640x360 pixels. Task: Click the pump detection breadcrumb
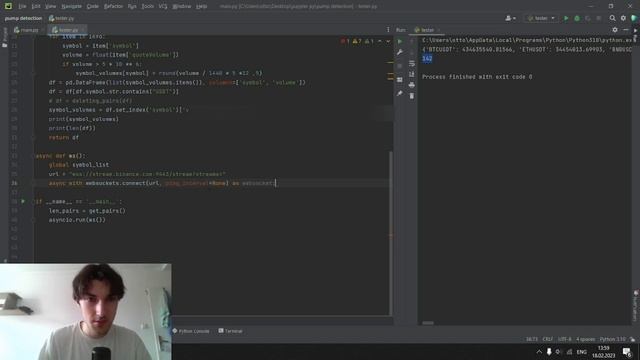[23, 18]
